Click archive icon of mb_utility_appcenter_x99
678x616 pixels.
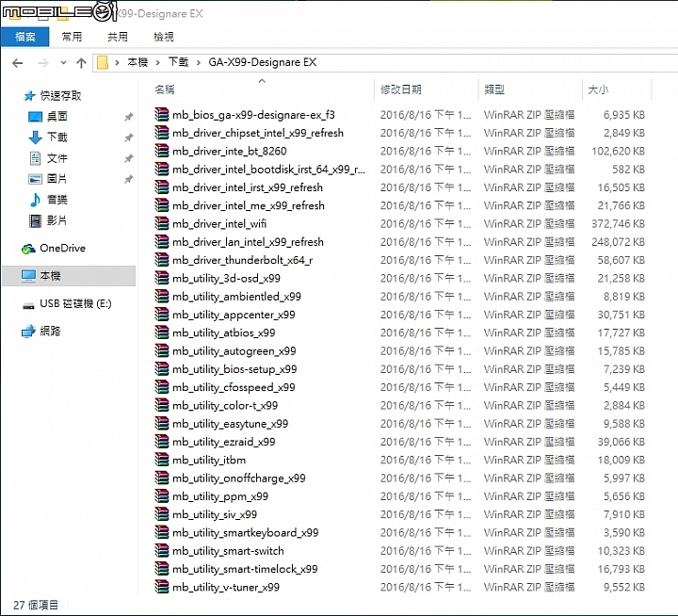point(162,314)
